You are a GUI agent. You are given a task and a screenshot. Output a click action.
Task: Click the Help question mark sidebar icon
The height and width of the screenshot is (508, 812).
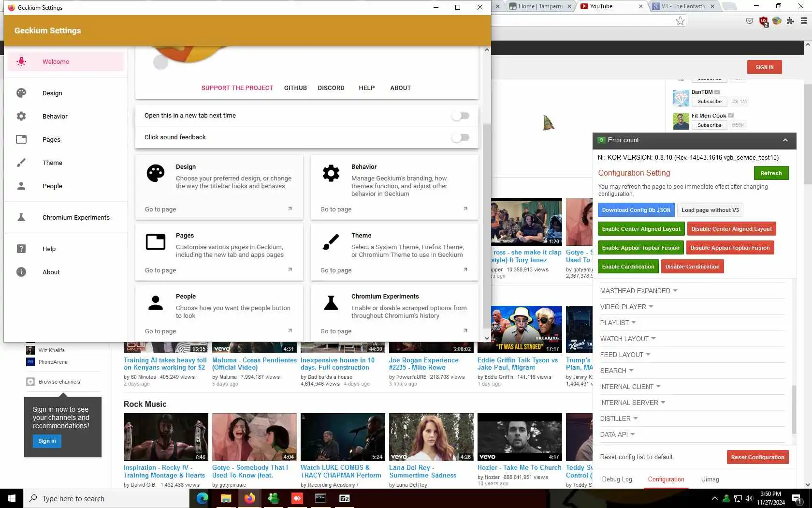(21, 249)
